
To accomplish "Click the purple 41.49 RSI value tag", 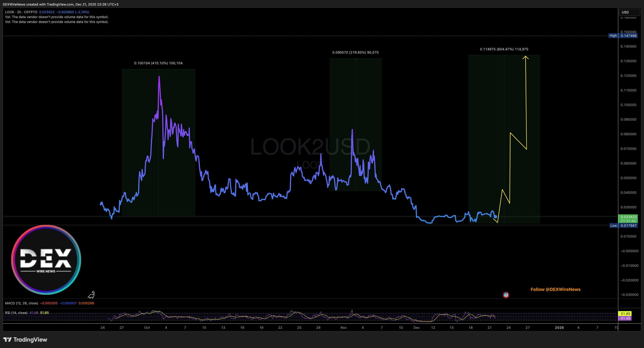I will pos(625,318).
